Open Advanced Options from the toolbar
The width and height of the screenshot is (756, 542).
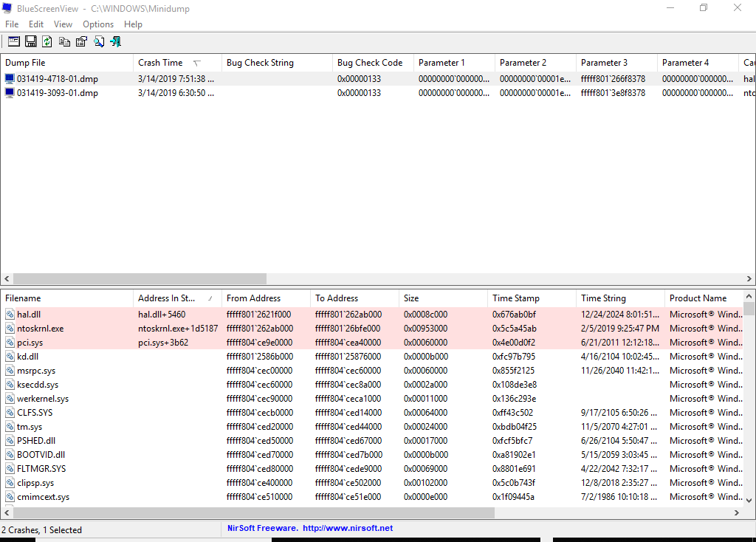[14, 41]
